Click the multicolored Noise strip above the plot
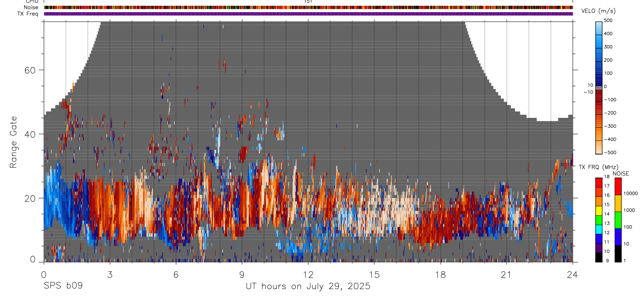The image size is (644, 297). [308, 7]
